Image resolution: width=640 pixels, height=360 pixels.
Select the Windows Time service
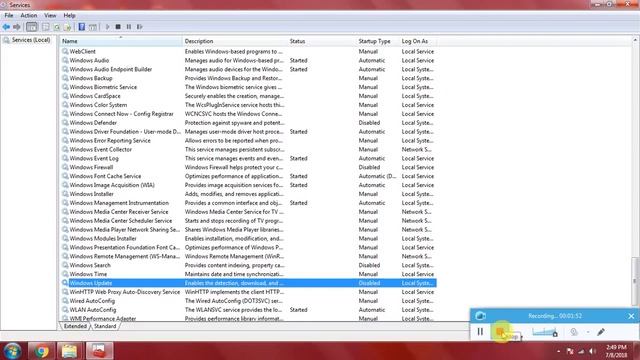pos(249,274)
